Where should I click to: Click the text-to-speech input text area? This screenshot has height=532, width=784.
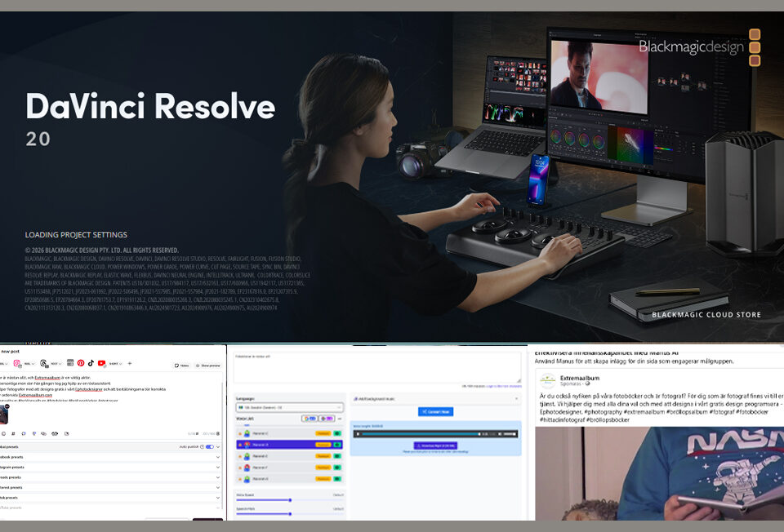pyautogui.click(x=376, y=366)
